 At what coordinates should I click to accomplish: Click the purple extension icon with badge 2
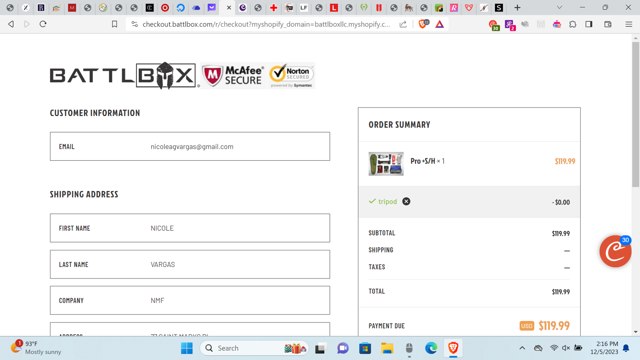click(510, 25)
